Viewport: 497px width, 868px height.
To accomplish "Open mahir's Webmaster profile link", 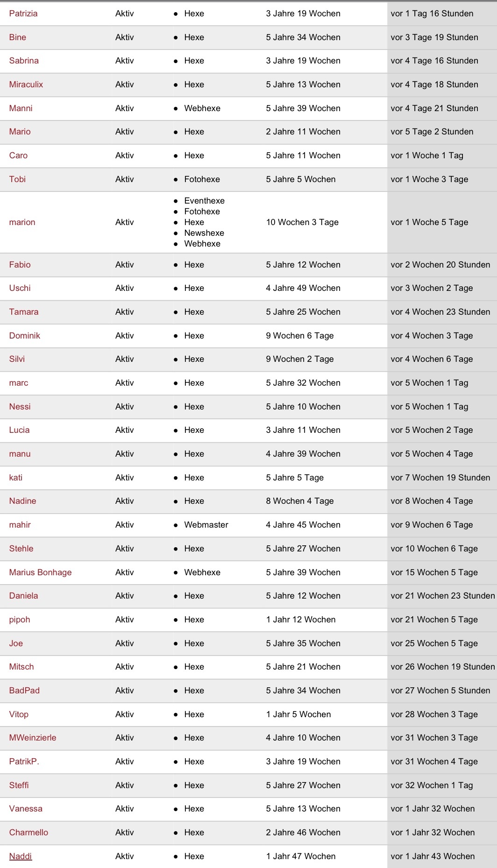I will [x=20, y=525].
